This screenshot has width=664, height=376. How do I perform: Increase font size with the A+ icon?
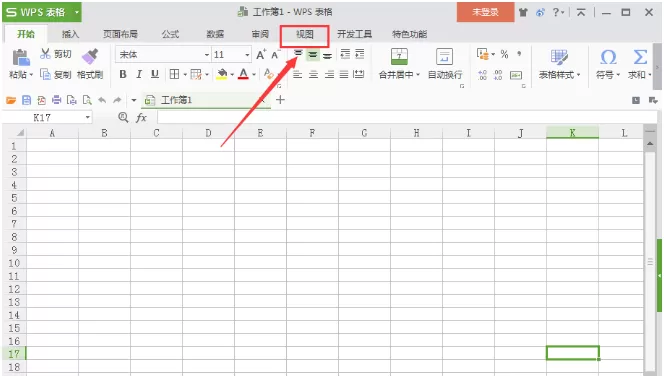[261, 54]
